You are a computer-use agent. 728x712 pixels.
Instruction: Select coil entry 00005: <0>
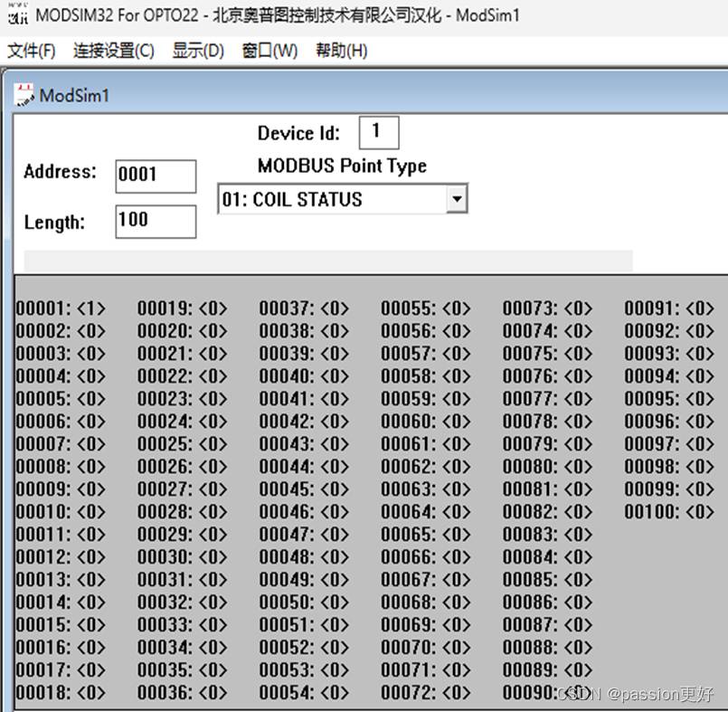point(61,399)
